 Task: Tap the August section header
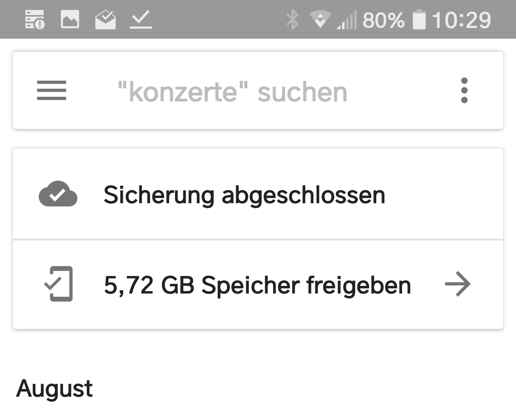pyautogui.click(x=54, y=388)
